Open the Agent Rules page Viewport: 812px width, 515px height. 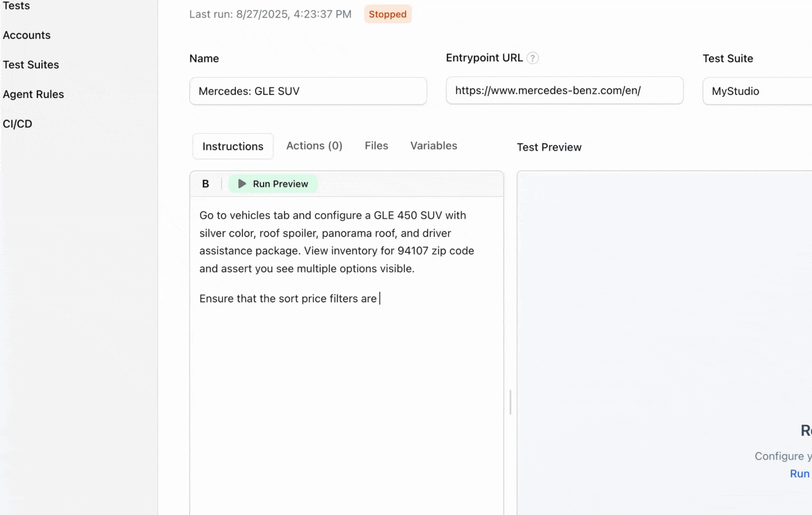pyautogui.click(x=33, y=94)
